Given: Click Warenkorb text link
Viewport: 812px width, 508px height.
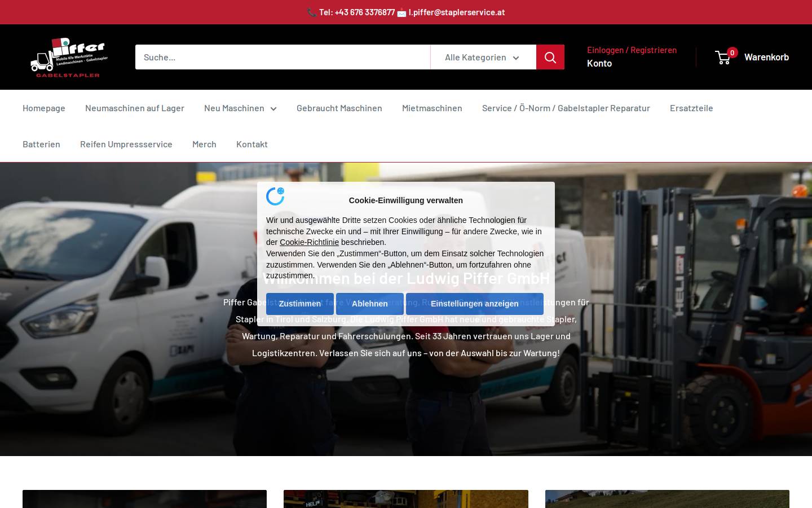Looking at the screenshot, I should [766, 57].
